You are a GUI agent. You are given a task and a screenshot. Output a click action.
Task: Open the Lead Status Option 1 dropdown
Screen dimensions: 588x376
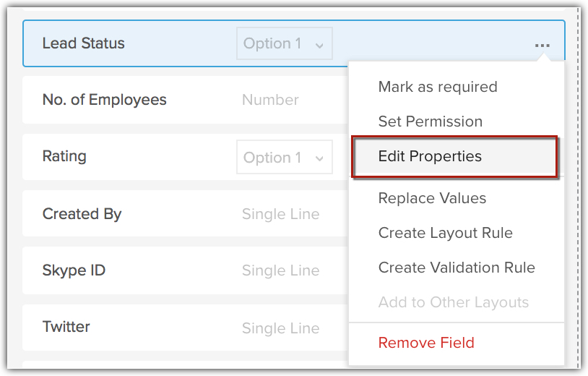pos(284,43)
